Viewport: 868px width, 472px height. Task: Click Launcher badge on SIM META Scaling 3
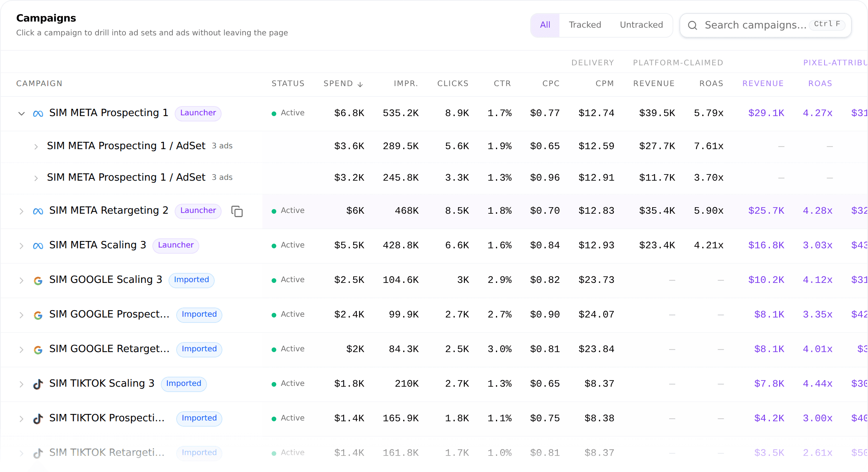click(176, 245)
